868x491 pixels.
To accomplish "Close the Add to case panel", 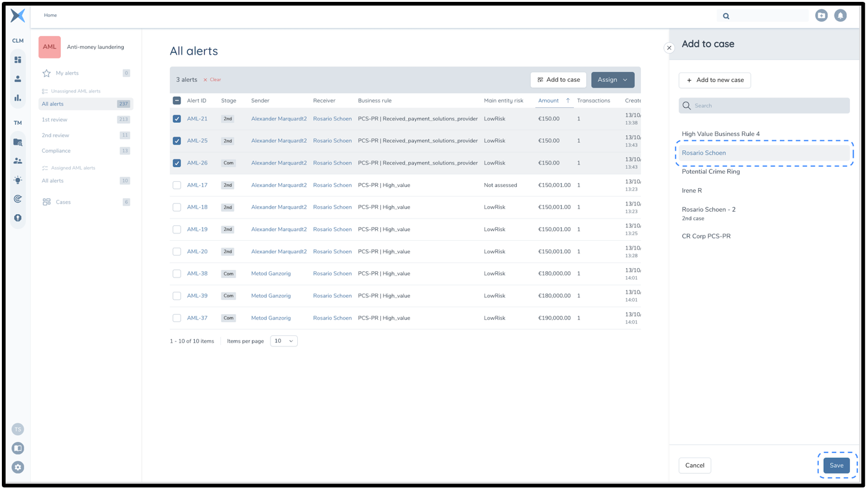I will pos(669,48).
